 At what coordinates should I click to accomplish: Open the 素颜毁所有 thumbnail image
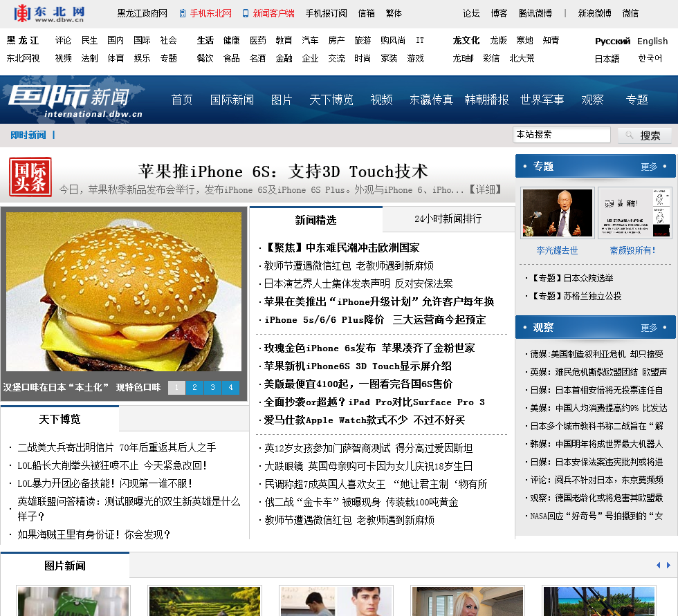(x=635, y=212)
